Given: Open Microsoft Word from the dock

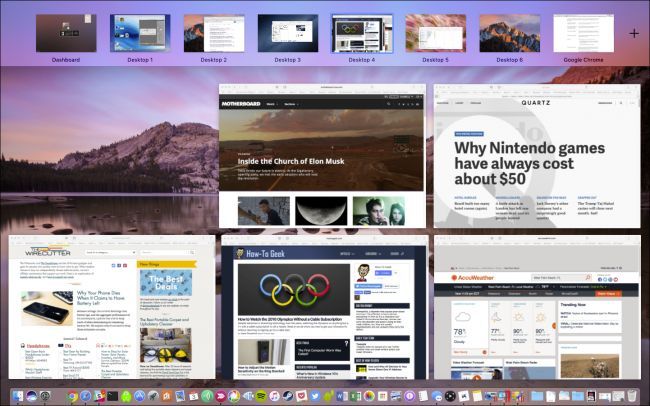Looking at the screenshot, I should [342, 396].
